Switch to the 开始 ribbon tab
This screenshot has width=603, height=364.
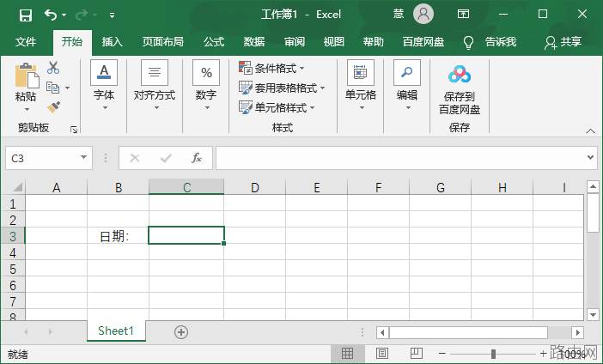tap(72, 41)
